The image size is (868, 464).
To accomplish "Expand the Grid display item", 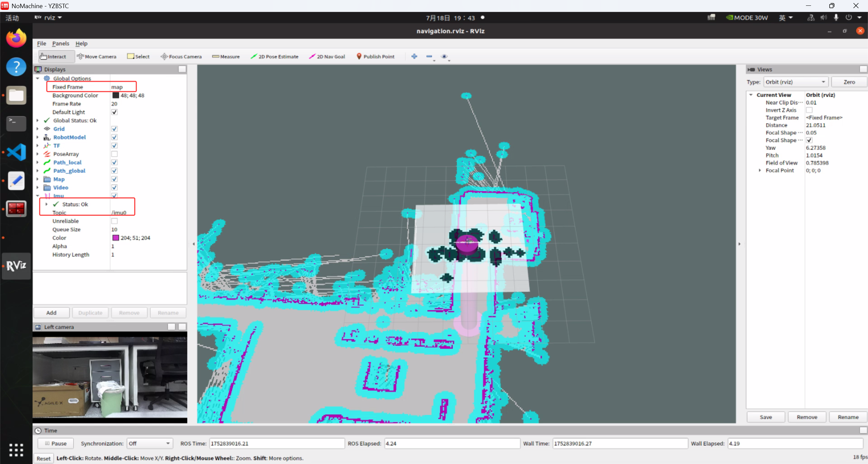I will click(x=38, y=129).
